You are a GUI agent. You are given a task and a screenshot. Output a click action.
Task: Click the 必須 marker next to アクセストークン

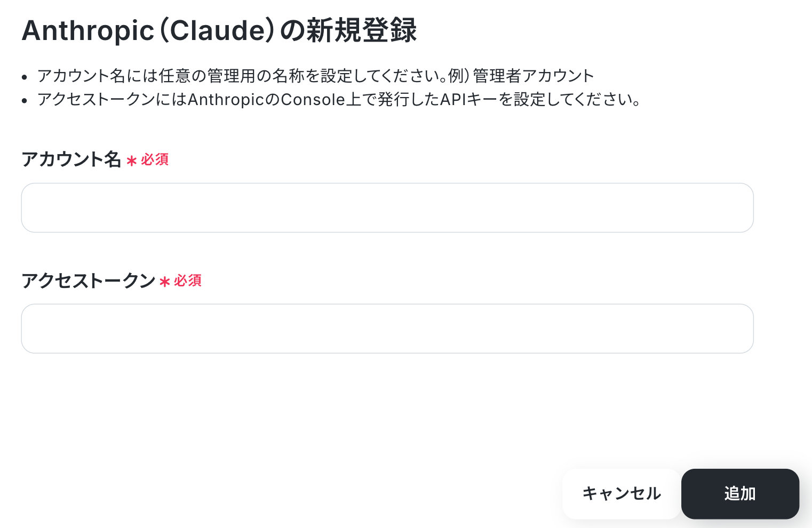188,281
